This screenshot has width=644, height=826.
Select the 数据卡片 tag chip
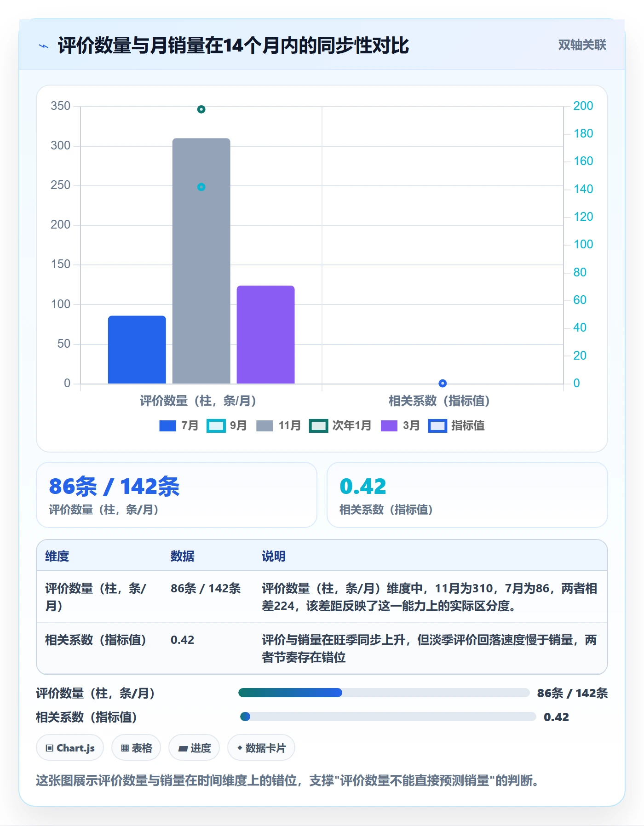click(x=261, y=748)
